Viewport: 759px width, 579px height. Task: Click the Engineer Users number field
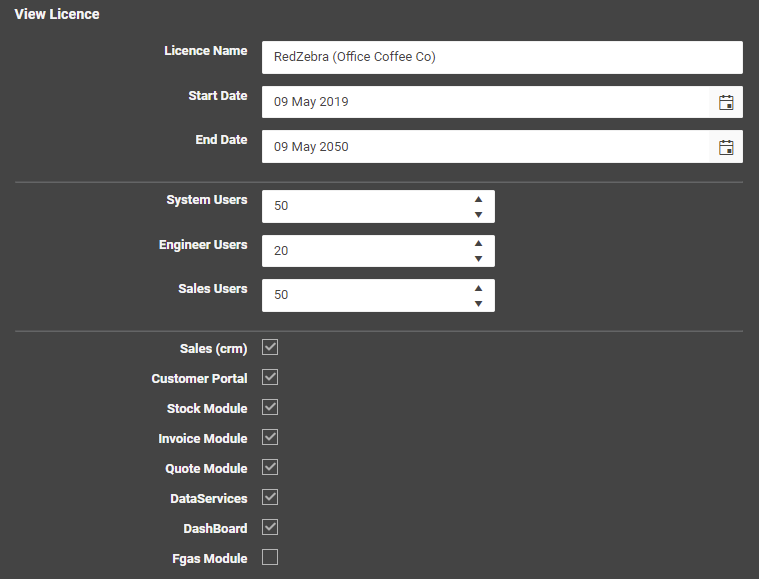[365, 251]
